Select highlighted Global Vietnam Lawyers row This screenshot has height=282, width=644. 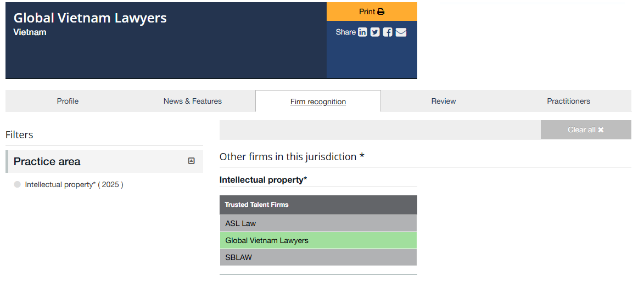pyautogui.click(x=267, y=240)
